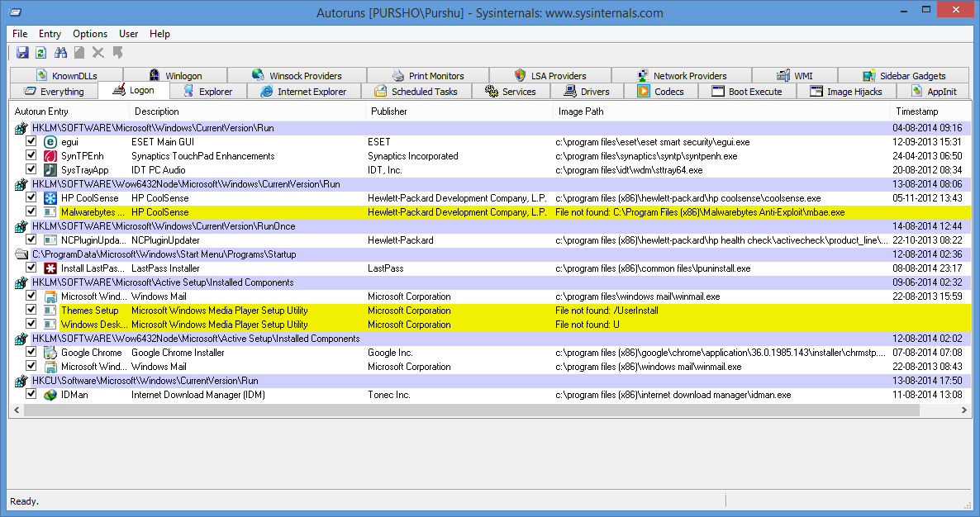Screen dimensions: 980x517
Task: Sort by the Publisher column header
Action: pos(388,111)
